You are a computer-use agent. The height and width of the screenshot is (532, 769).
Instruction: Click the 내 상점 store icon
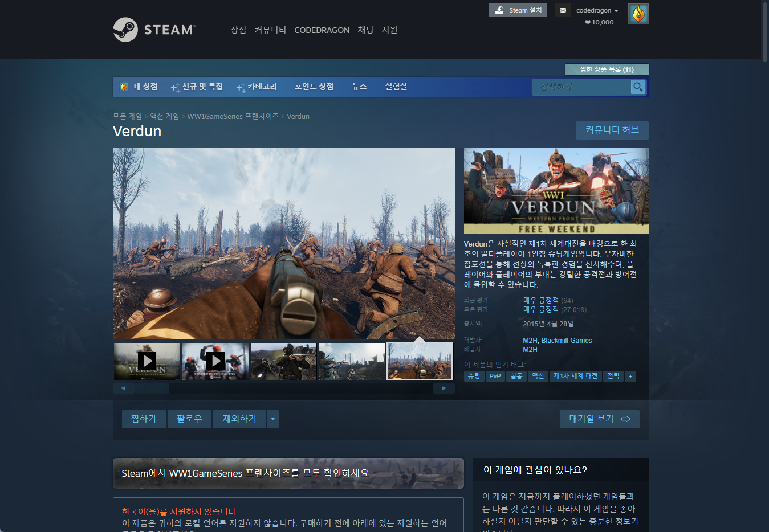coord(124,87)
